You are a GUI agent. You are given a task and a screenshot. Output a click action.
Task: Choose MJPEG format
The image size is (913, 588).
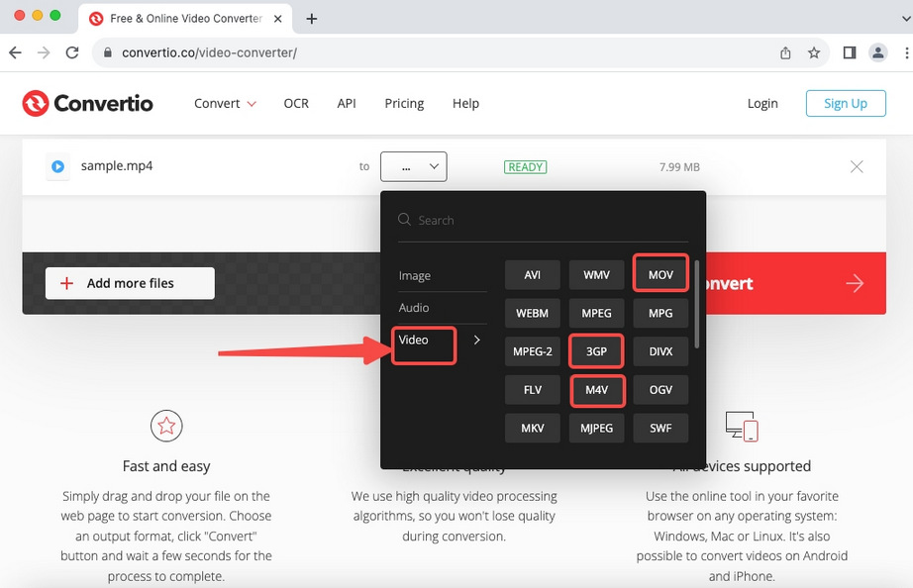click(x=596, y=428)
